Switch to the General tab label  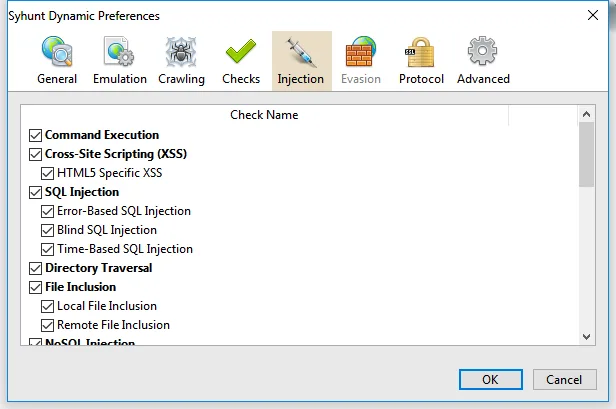57,79
